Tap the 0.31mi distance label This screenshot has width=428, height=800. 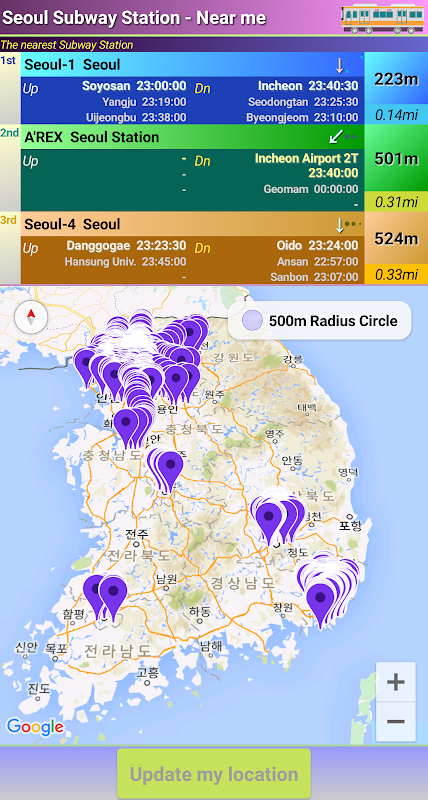[x=396, y=202]
